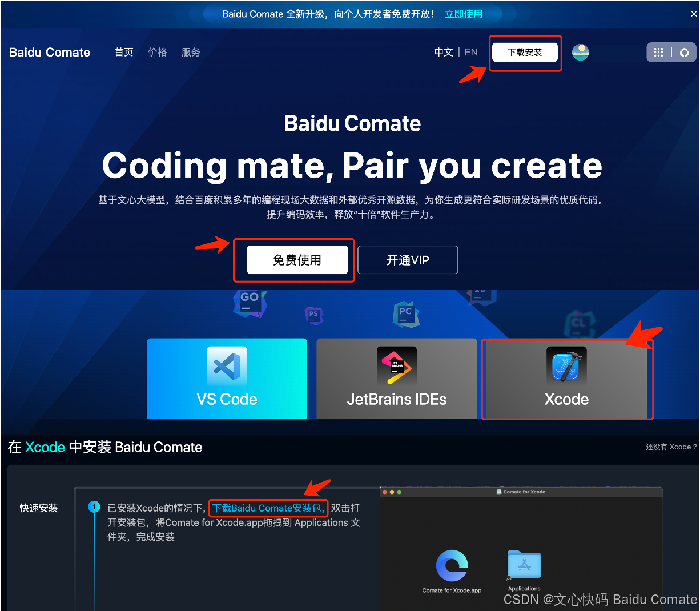700x611 pixels.
Task: Click the Baidu Comate logo
Action: click(50, 53)
